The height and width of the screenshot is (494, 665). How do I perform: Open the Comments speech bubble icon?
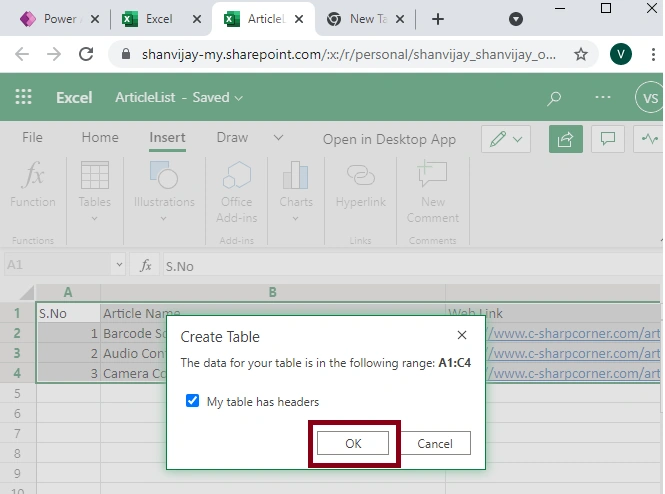pos(608,139)
